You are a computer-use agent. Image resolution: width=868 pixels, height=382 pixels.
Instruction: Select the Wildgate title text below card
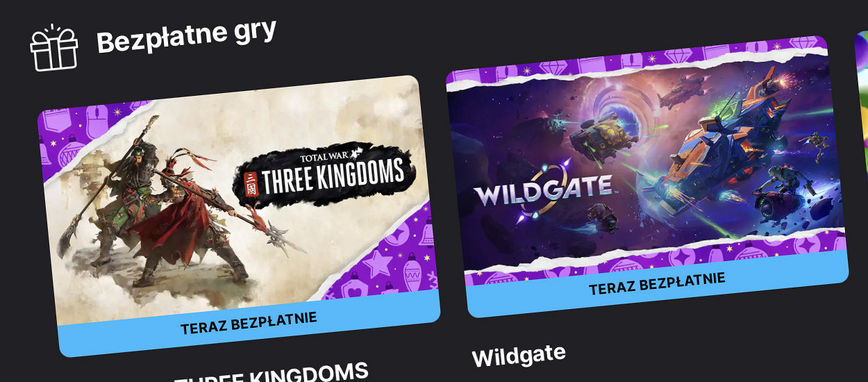pos(519,356)
